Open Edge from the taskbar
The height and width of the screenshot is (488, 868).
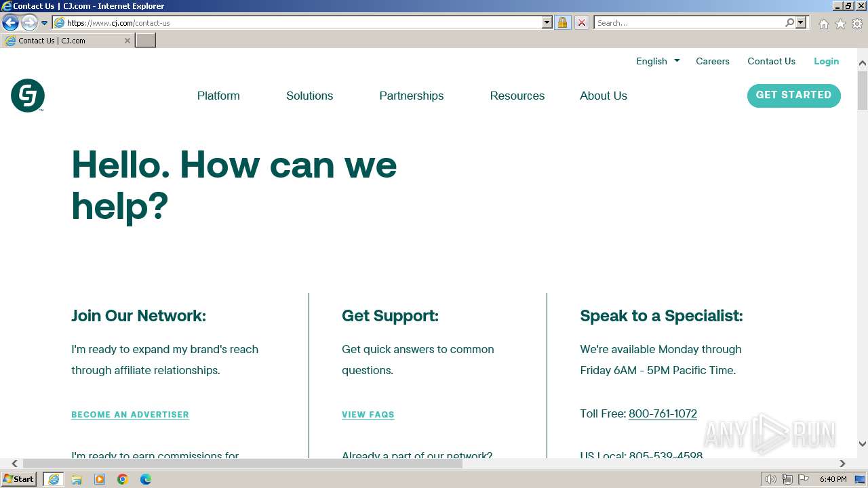click(x=146, y=479)
